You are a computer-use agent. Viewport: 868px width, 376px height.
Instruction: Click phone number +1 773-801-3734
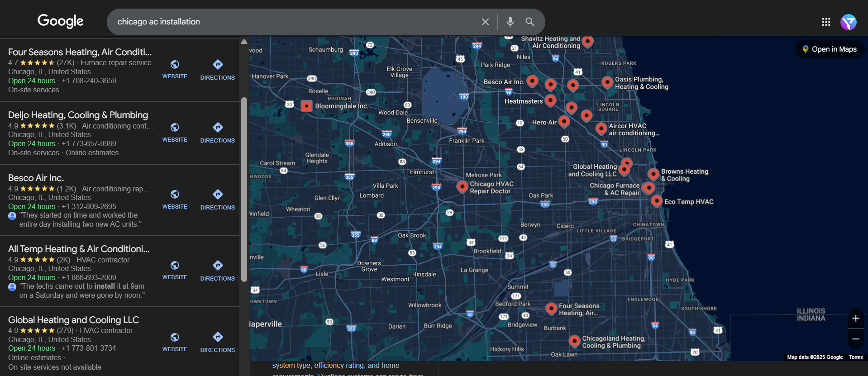[x=89, y=348]
